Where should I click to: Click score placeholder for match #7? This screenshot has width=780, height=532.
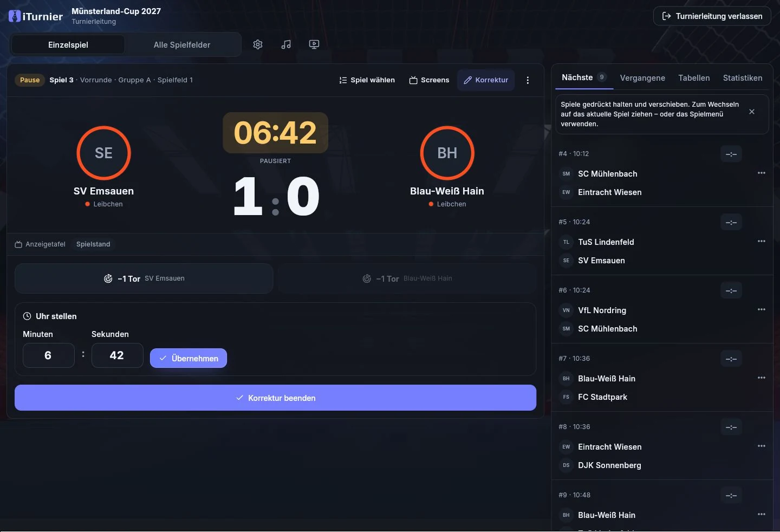click(x=731, y=359)
